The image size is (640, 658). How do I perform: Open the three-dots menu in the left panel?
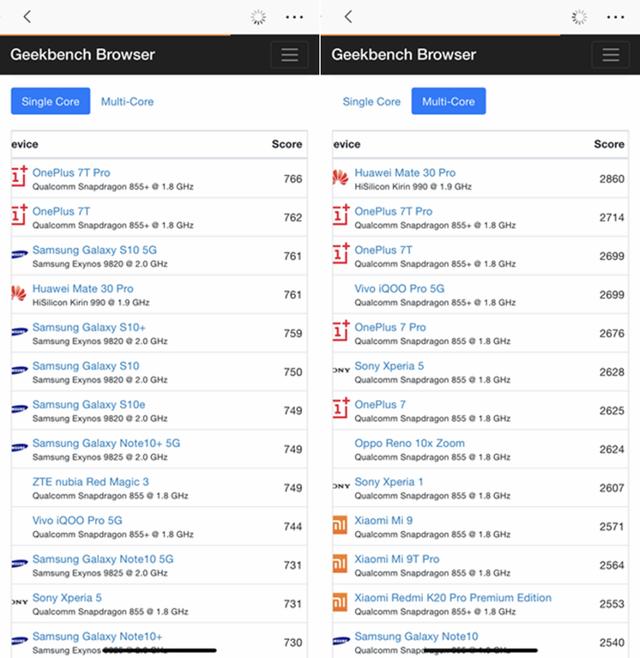(x=294, y=17)
